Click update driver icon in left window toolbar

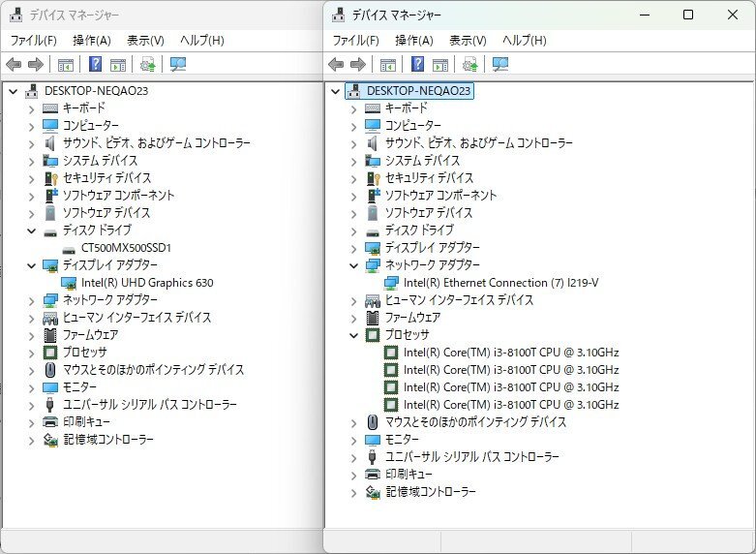[x=147, y=64]
